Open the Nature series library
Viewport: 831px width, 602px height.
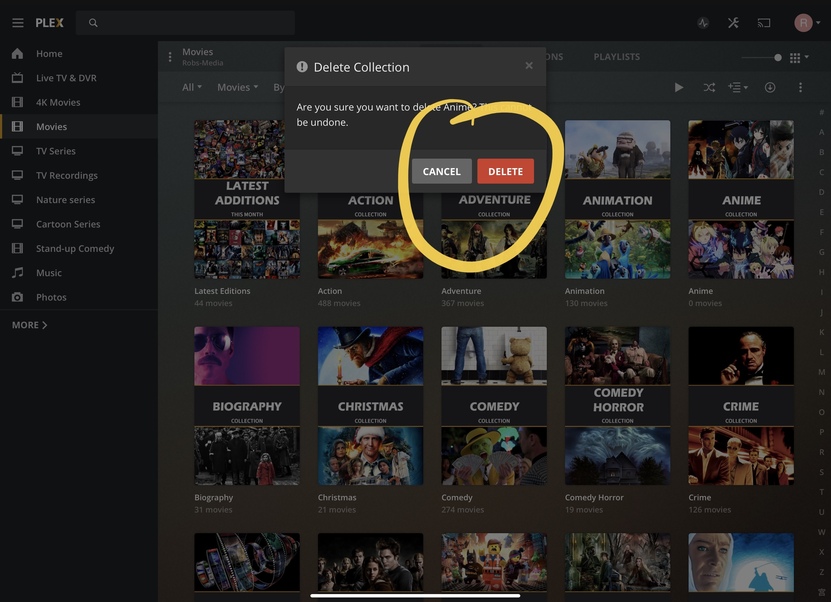79,200
